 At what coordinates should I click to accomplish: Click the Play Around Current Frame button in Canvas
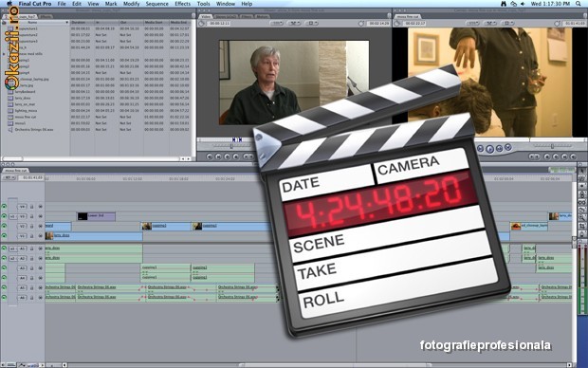499,149
